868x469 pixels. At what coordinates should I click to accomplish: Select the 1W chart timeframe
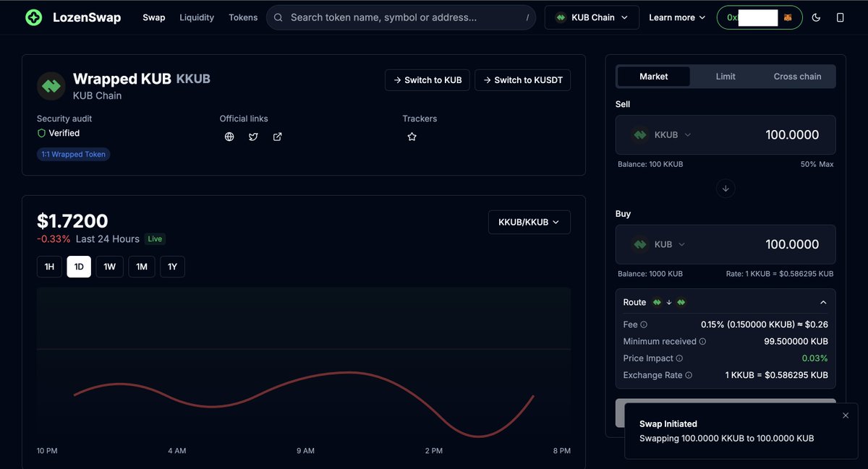(109, 267)
